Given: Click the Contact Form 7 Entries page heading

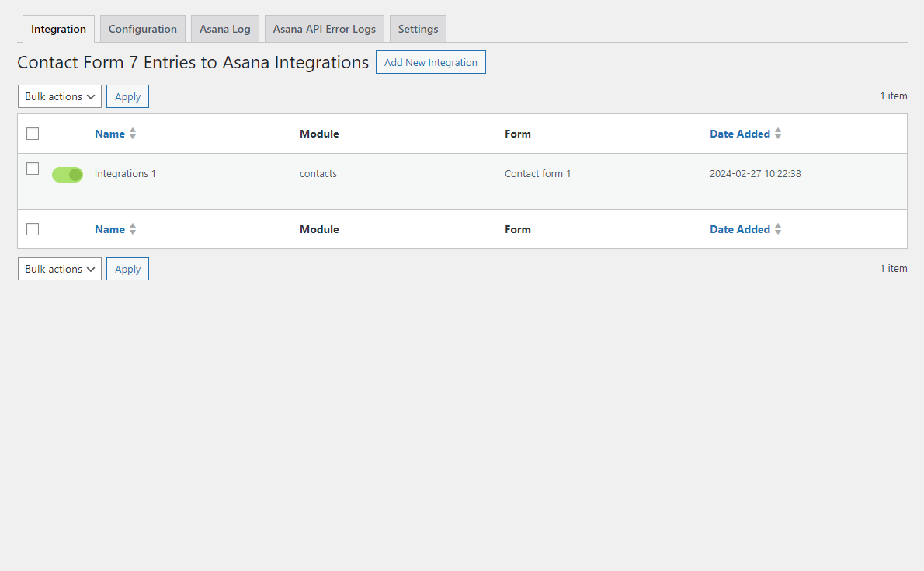Looking at the screenshot, I should click(x=193, y=62).
